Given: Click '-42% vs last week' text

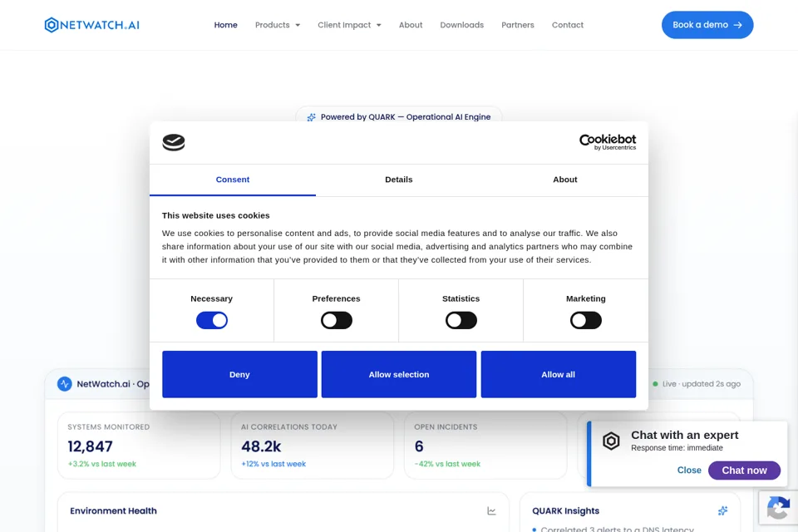Looking at the screenshot, I should (x=447, y=464).
